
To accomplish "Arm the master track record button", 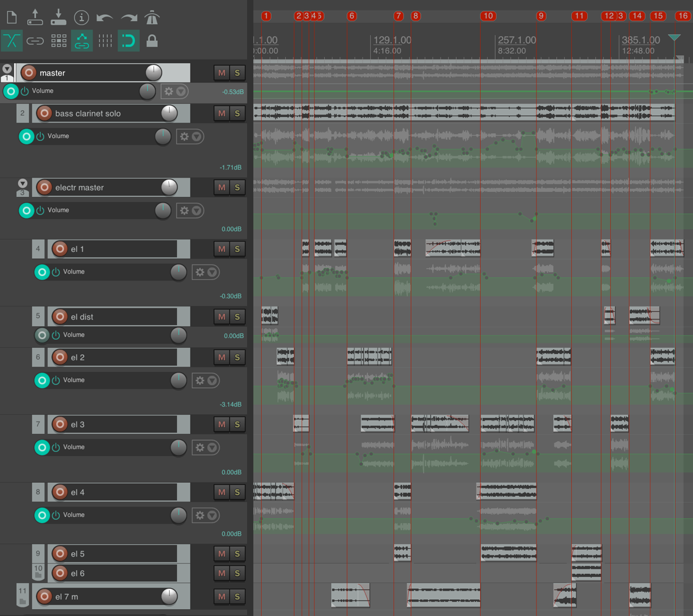I will click(x=28, y=72).
